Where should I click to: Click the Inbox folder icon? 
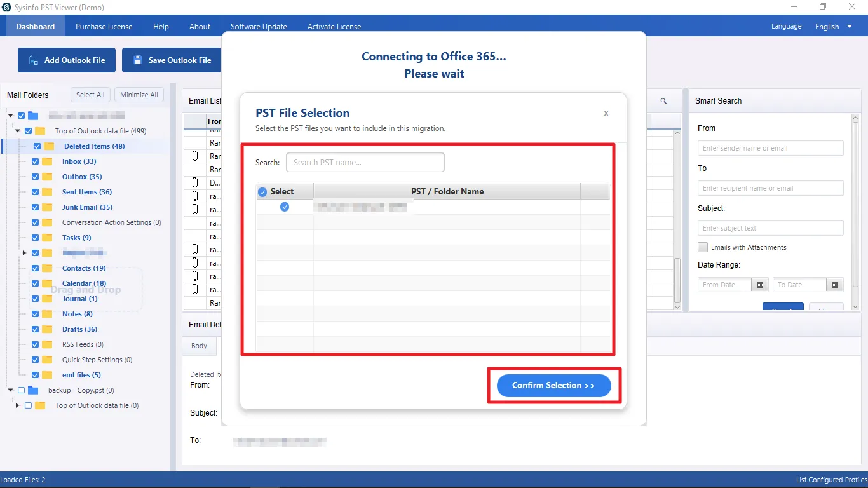(47, 161)
